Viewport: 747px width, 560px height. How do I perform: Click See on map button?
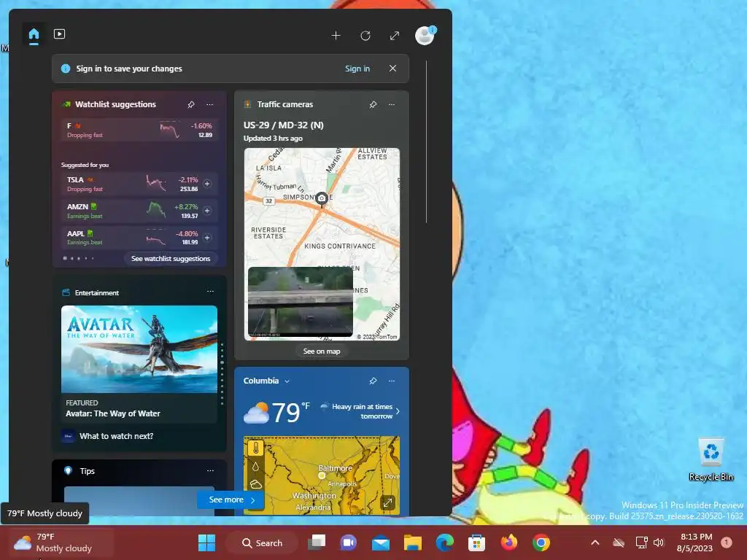[x=322, y=351]
